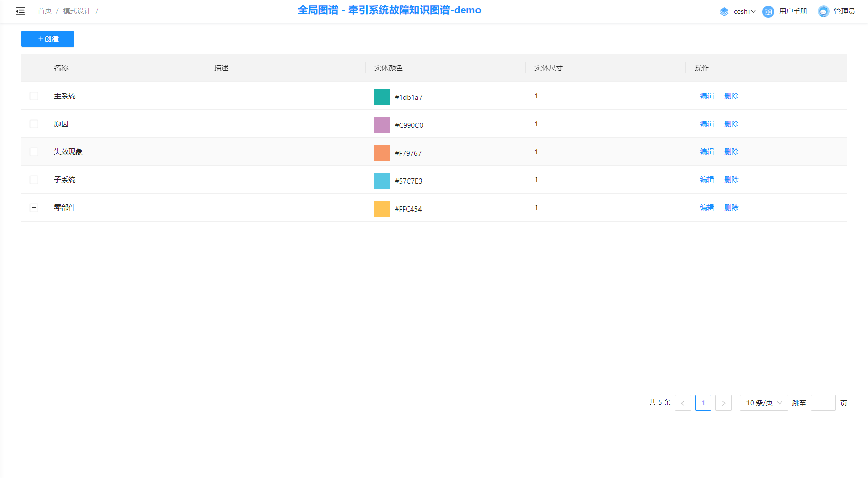Expand the 子系统 row
The width and height of the screenshot is (868, 478).
pos(34,180)
